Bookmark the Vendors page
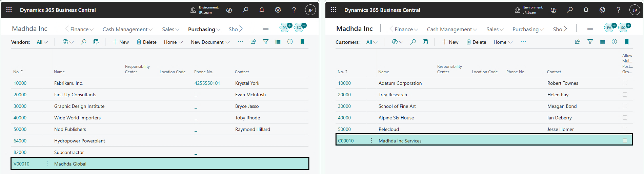 pos(302,42)
